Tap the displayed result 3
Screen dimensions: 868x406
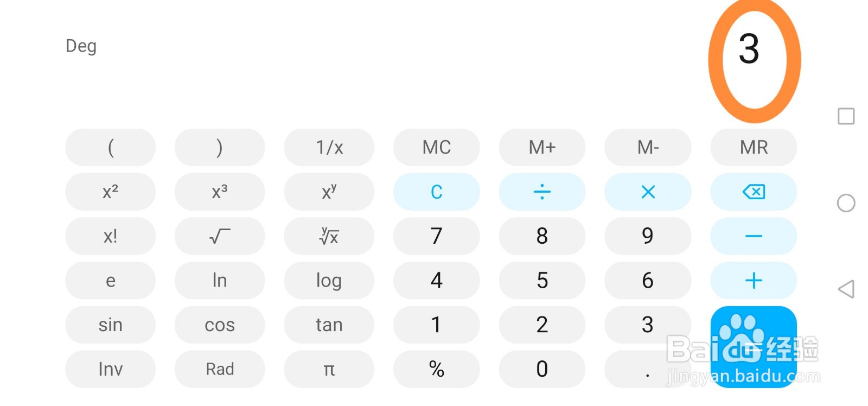coord(749,49)
